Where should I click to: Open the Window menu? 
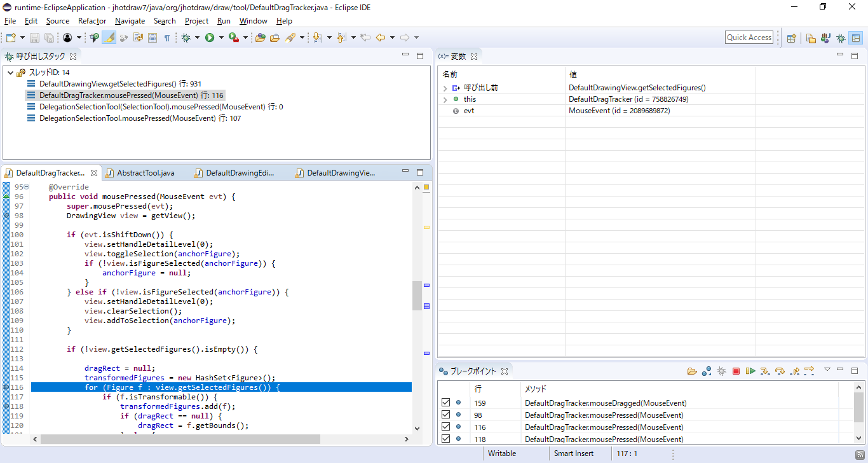(253, 21)
